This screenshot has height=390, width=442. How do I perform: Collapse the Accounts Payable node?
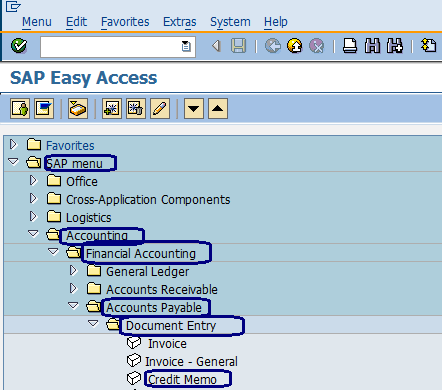point(73,306)
